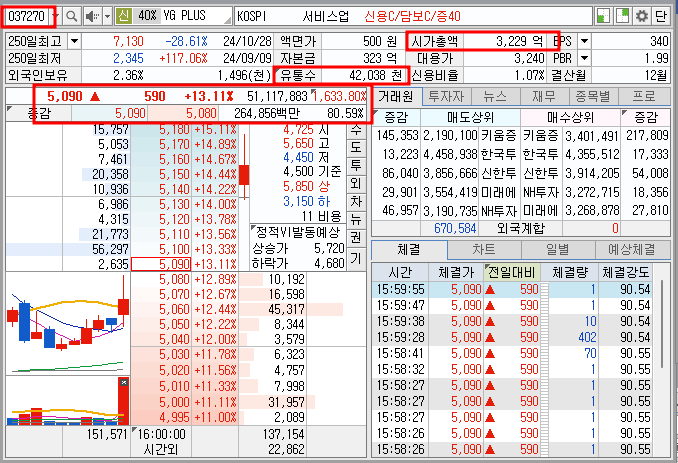
Task: Click the 매수상위 column header
Action: pos(570,118)
